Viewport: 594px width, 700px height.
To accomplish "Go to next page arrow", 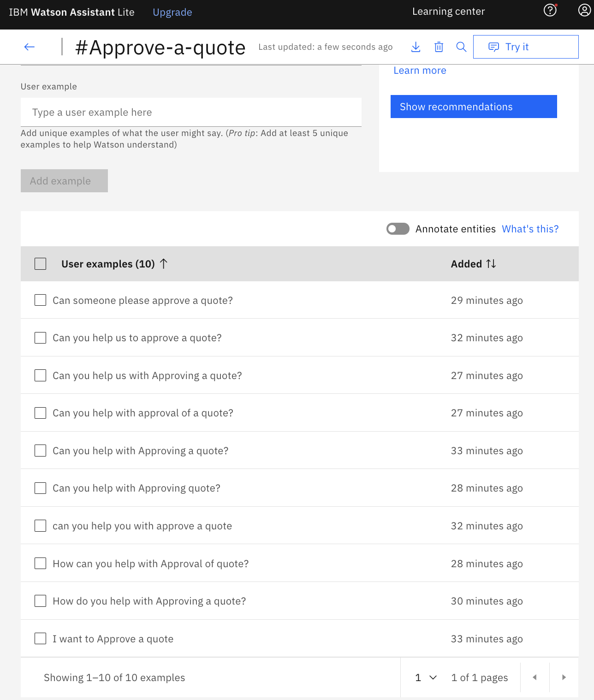I will pos(564,677).
